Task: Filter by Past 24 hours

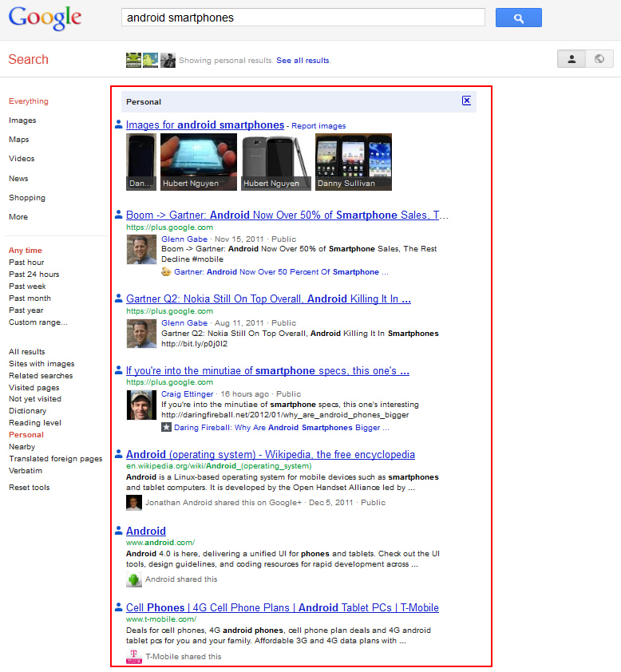Action: pos(34,275)
